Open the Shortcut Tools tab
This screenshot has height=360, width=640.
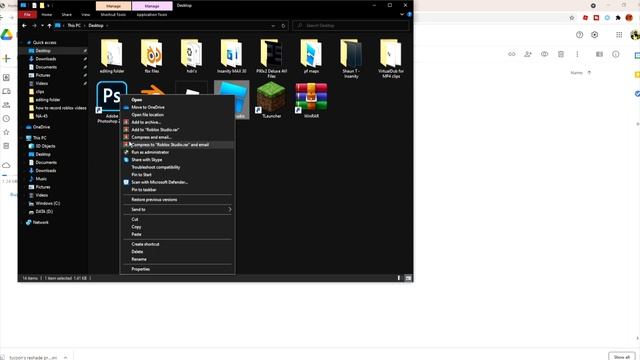point(113,14)
